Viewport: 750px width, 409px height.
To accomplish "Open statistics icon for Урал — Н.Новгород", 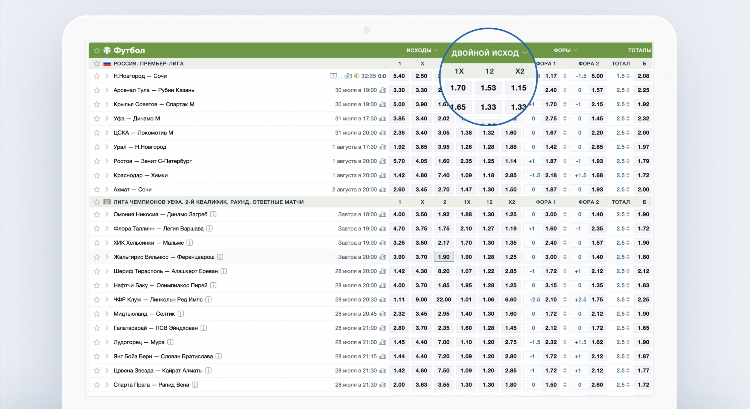I will [383, 147].
